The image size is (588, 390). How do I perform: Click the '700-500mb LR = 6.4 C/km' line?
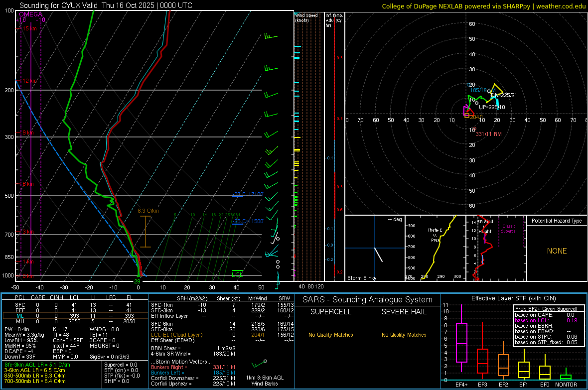(x=35, y=381)
